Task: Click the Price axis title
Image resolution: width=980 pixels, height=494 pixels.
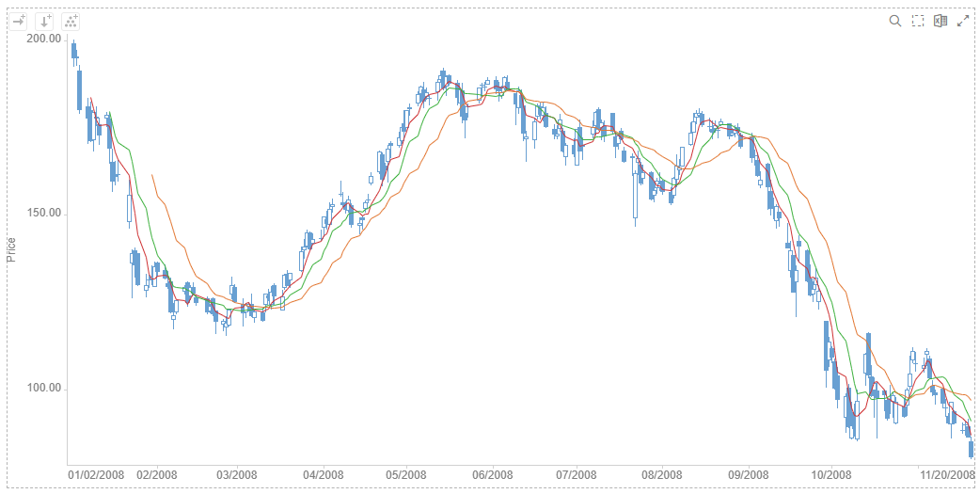Action: point(12,249)
